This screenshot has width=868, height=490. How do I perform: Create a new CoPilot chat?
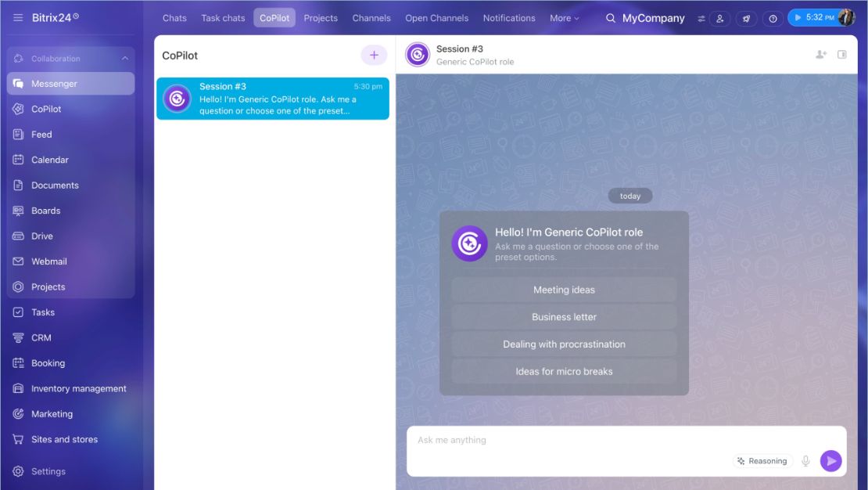coord(375,55)
